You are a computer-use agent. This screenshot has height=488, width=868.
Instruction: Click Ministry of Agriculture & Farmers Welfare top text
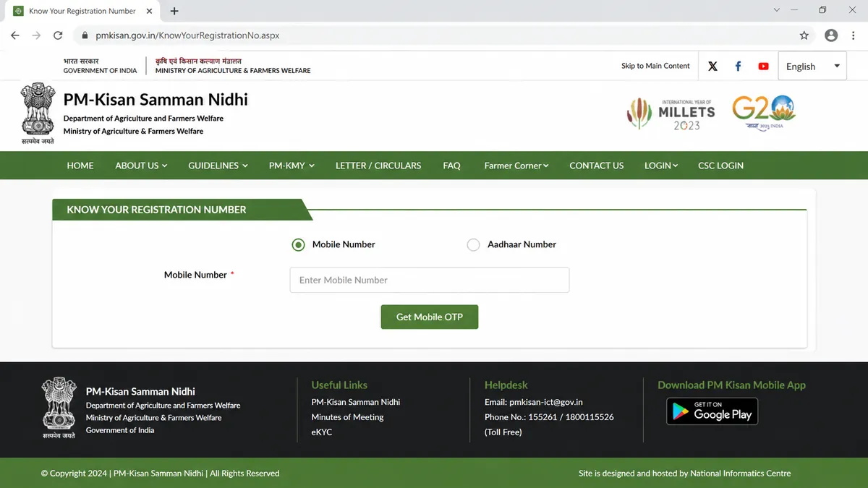pos(233,71)
